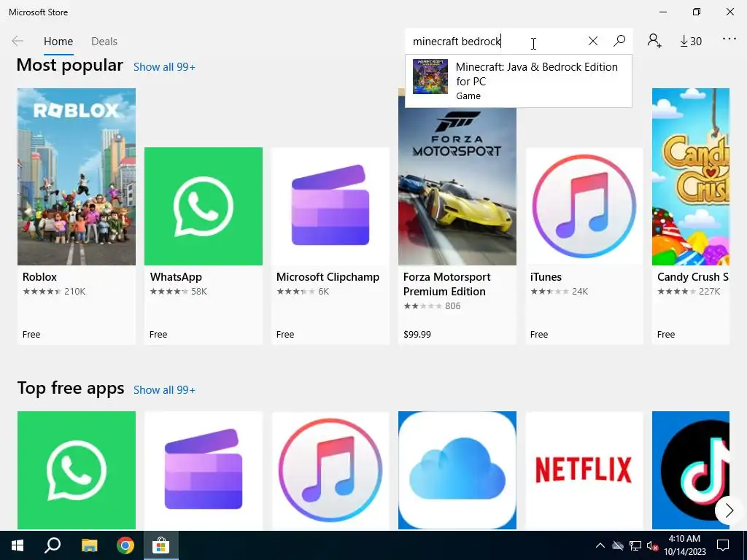The height and width of the screenshot is (560, 747).
Task: Launch Google Chrome from taskbar
Action: tap(125, 545)
